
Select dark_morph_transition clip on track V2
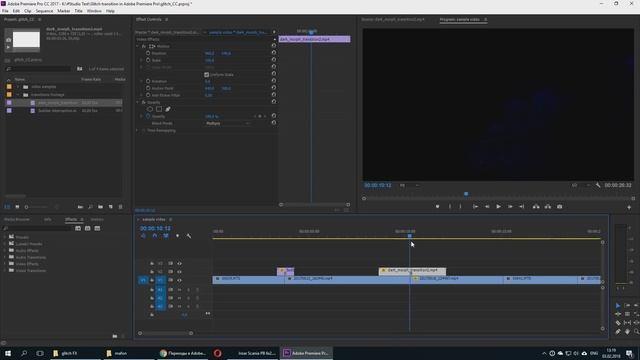[x=412, y=271]
